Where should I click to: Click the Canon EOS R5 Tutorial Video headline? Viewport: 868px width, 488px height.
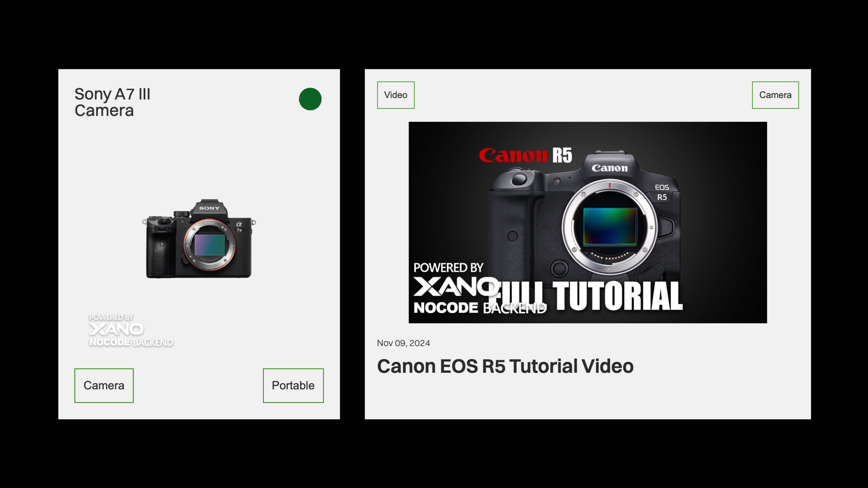tap(505, 366)
